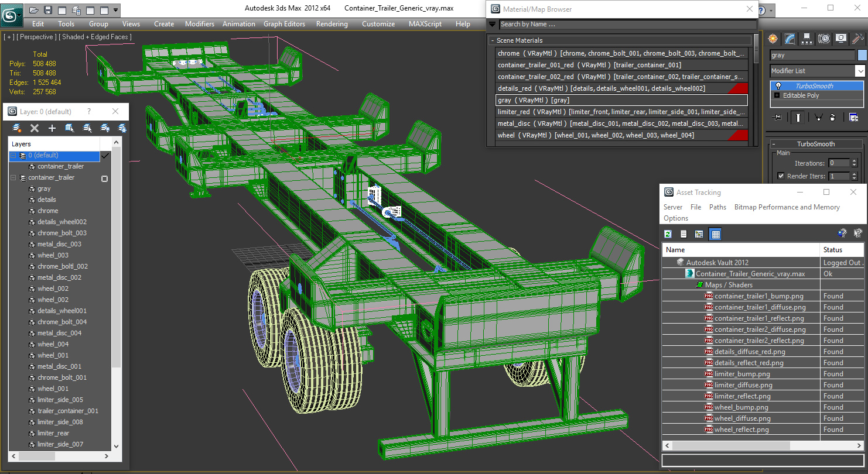Screen dimensions: 868x474
Task: Click Refresh icon in Asset Tracking
Action: (668, 234)
